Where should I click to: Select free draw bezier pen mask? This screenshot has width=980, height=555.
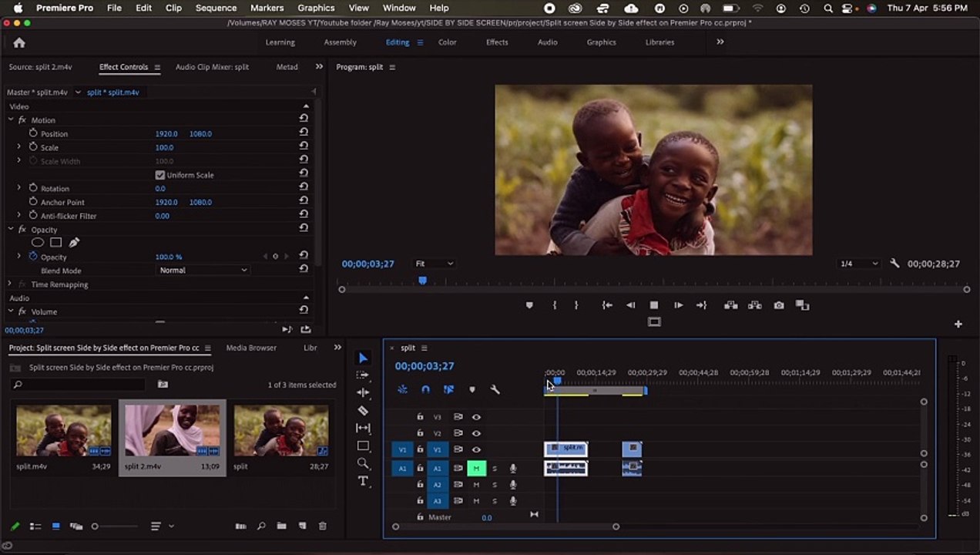click(74, 243)
